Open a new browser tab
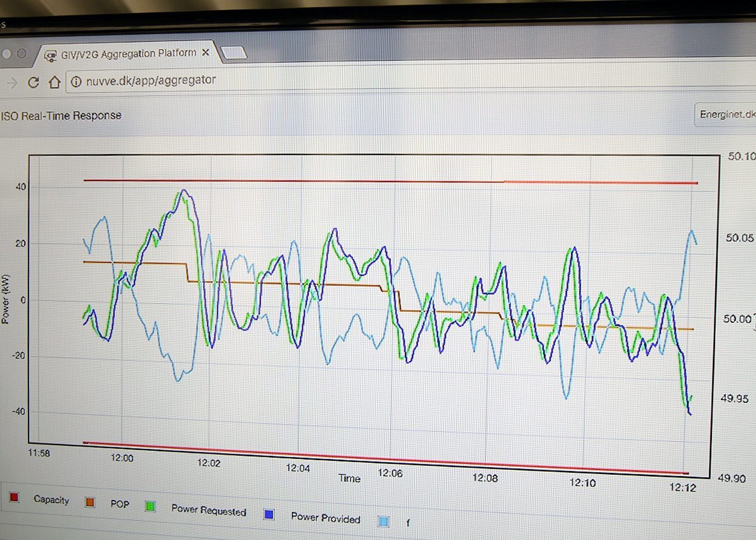Image resolution: width=756 pixels, height=540 pixels. coord(234,53)
